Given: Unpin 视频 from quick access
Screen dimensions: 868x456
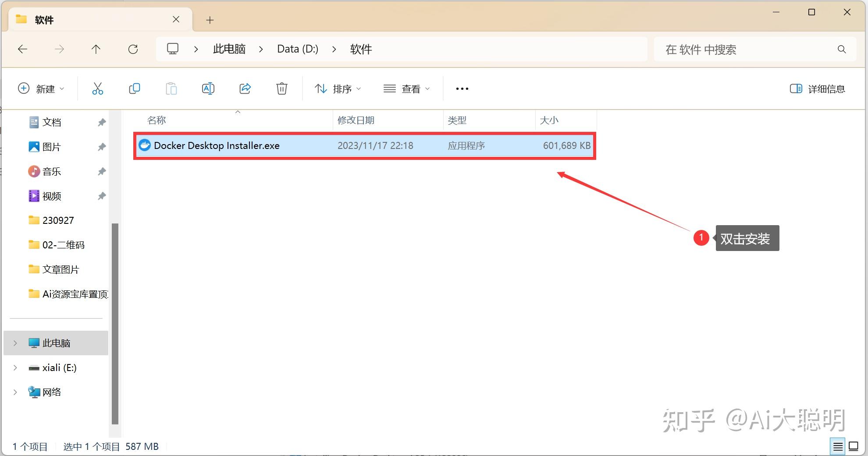Looking at the screenshot, I should tap(102, 196).
